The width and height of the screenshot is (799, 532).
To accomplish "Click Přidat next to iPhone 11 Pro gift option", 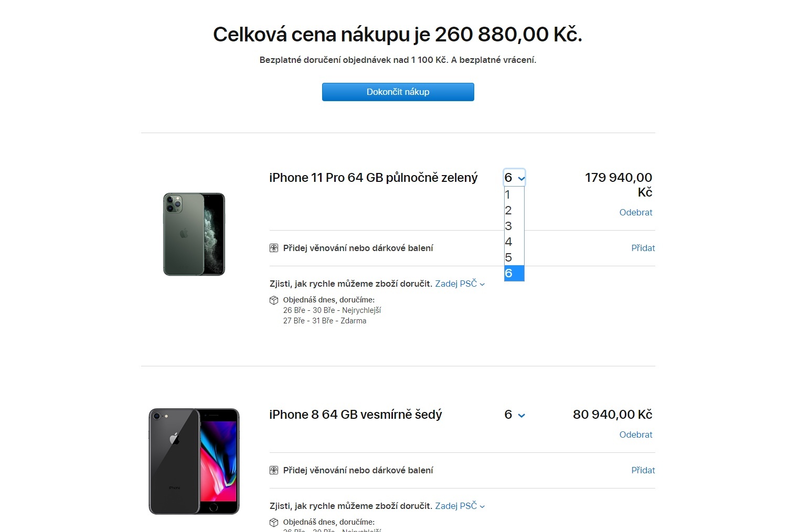I will click(x=643, y=248).
